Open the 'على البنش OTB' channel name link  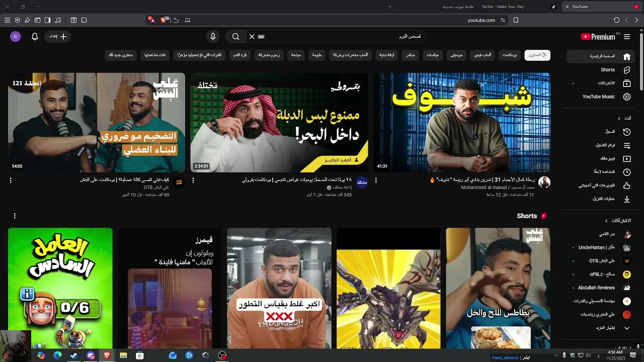point(156,188)
